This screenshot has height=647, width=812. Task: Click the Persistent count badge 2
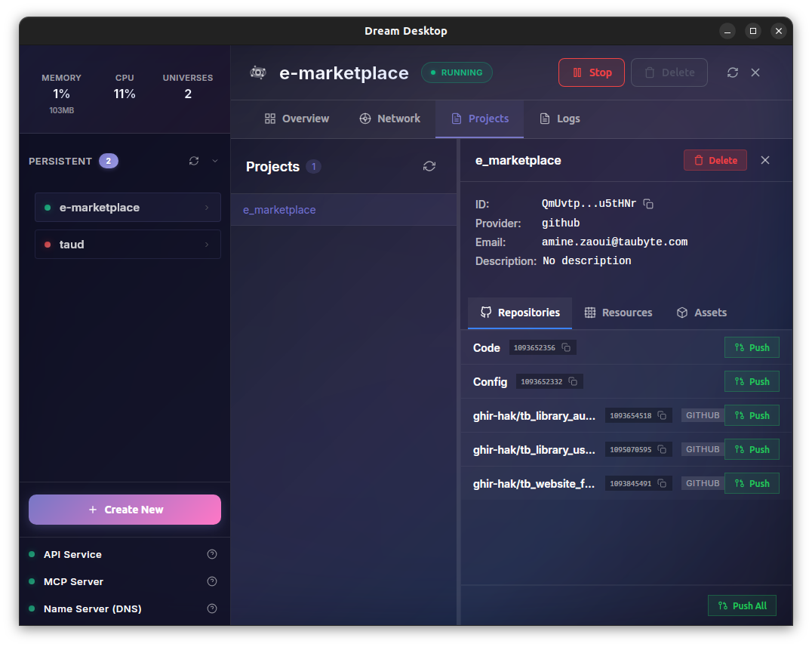pyautogui.click(x=109, y=161)
